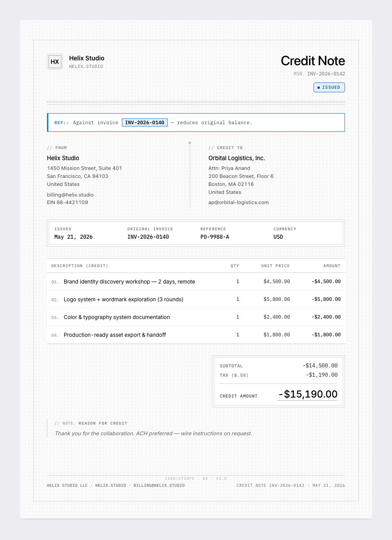Screen dimensions: 392x540
Task: Click the MSN. INV-2026-0142 document number
Action: 319,74
